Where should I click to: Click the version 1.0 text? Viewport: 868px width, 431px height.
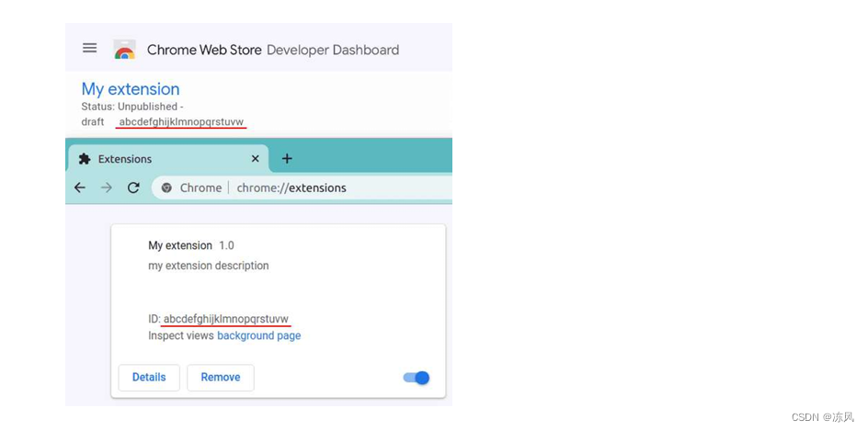226,245
